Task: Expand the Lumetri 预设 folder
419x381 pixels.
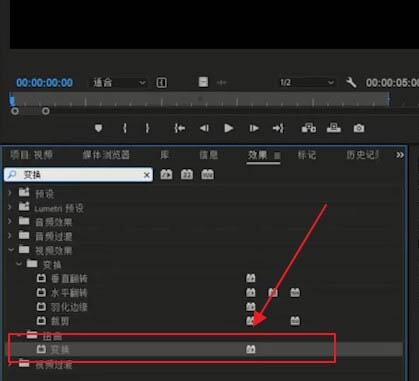Action: click(x=10, y=207)
